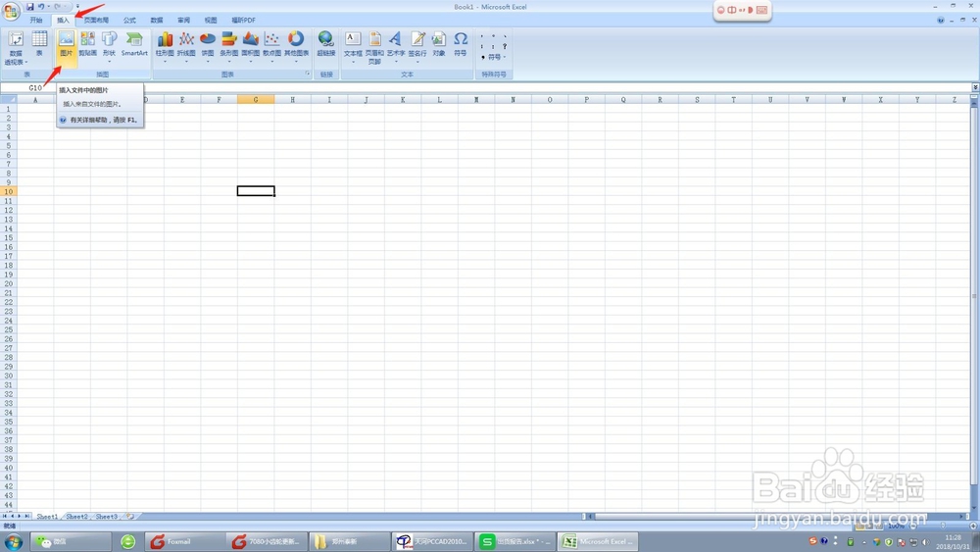
Task: Expand the formula bar
Action: 975,87
